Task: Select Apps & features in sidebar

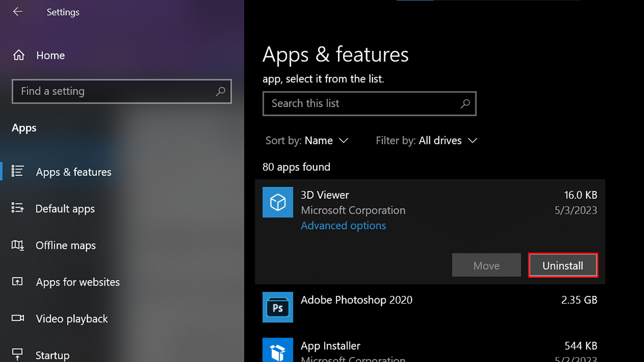Action: tap(74, 172)
